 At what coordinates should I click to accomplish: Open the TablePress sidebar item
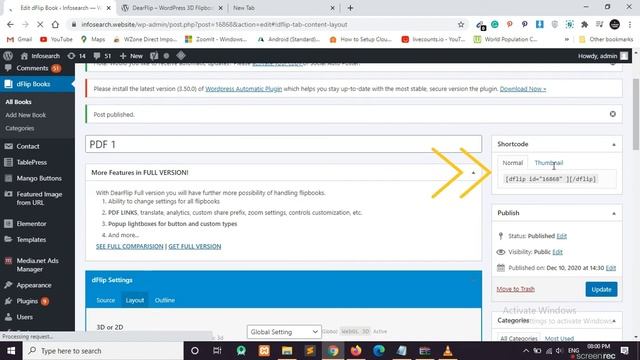point(31,162)
